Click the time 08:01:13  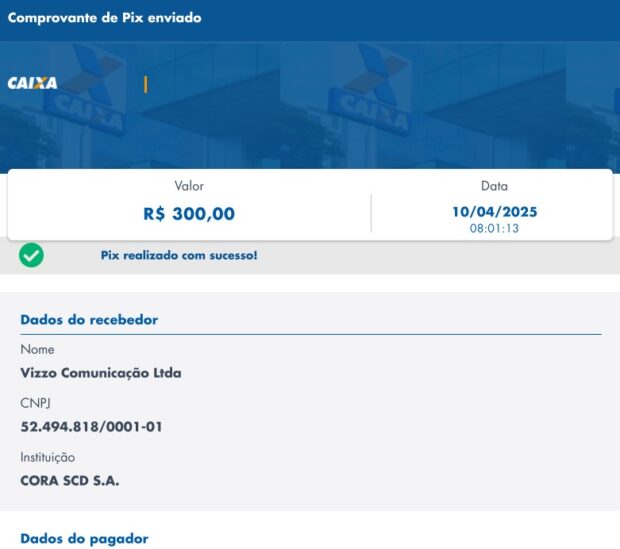pos(494,228)
